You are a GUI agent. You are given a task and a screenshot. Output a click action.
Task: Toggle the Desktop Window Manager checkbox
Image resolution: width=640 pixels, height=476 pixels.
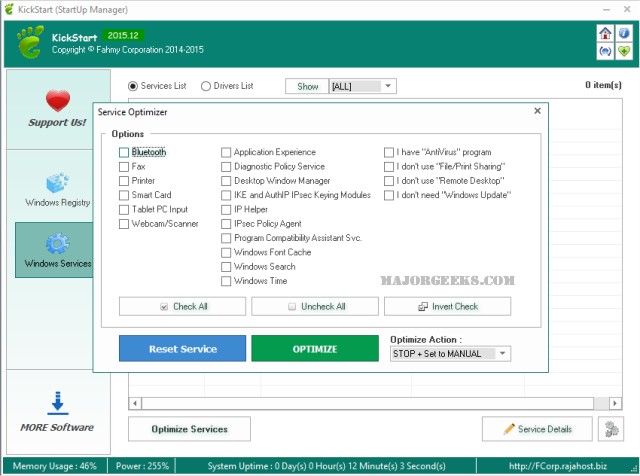coord(226,181)
